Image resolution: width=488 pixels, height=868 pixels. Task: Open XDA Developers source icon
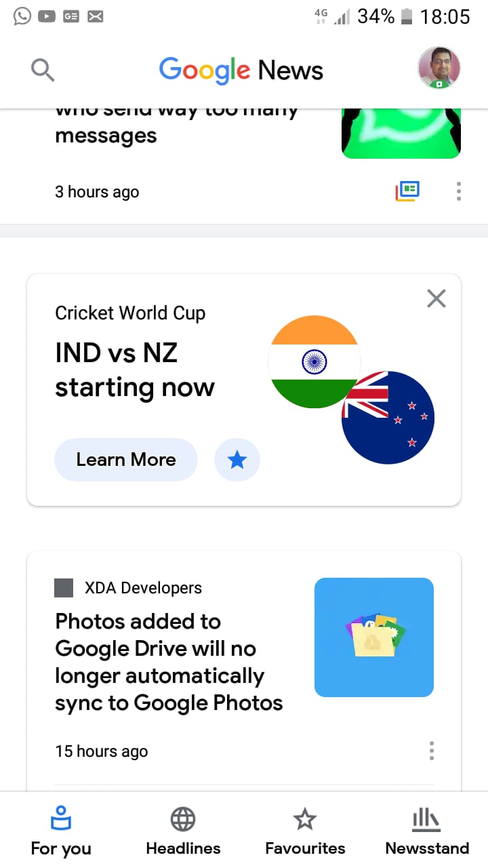pos(64,588)
